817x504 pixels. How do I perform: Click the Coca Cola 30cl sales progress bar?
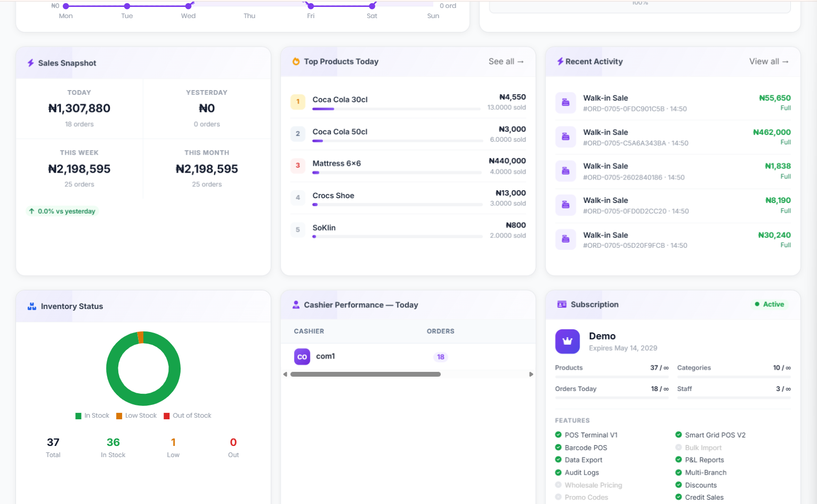[397, 109]
